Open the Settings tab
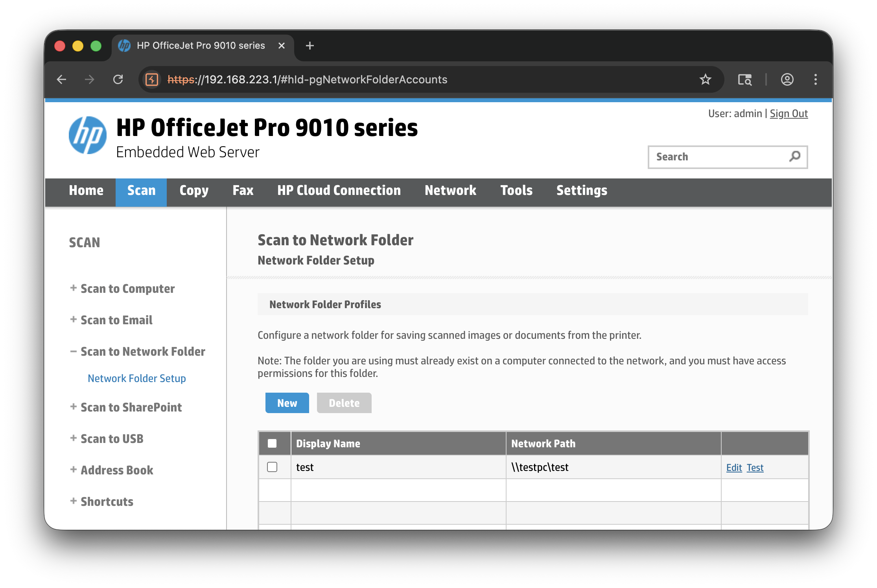 [x=582, y=191]
